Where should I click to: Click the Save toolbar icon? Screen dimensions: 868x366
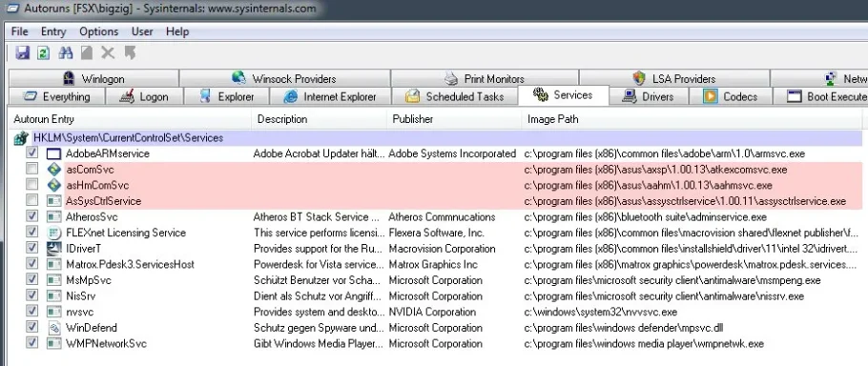tap(23, 53)
